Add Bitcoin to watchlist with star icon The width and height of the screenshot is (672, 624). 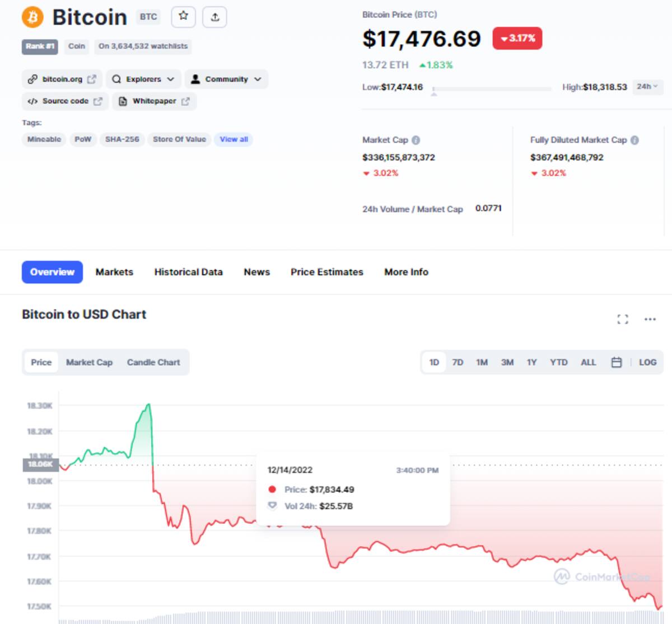pyautogui.click(x=183, y=17)
